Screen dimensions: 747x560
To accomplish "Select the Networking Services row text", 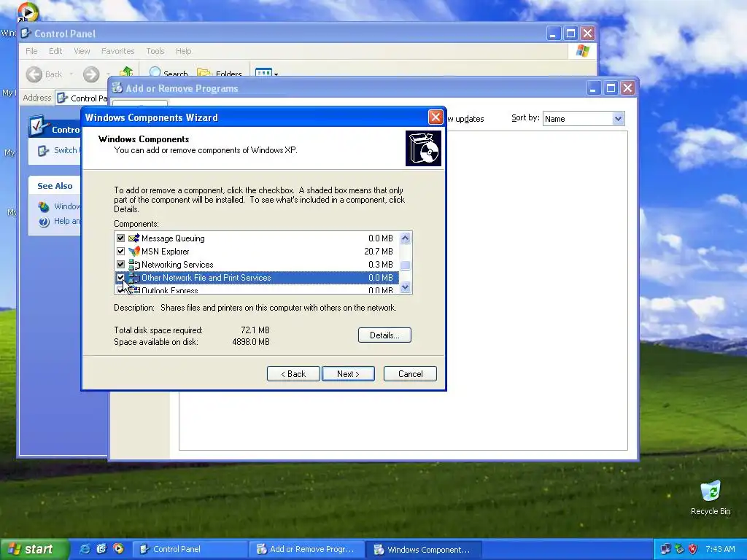I will coord(177,264).
